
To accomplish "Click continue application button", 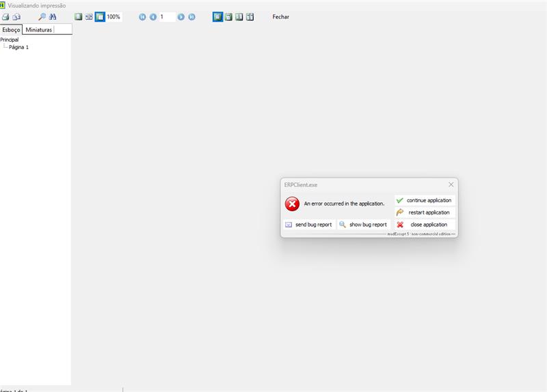I will (425, 200).
